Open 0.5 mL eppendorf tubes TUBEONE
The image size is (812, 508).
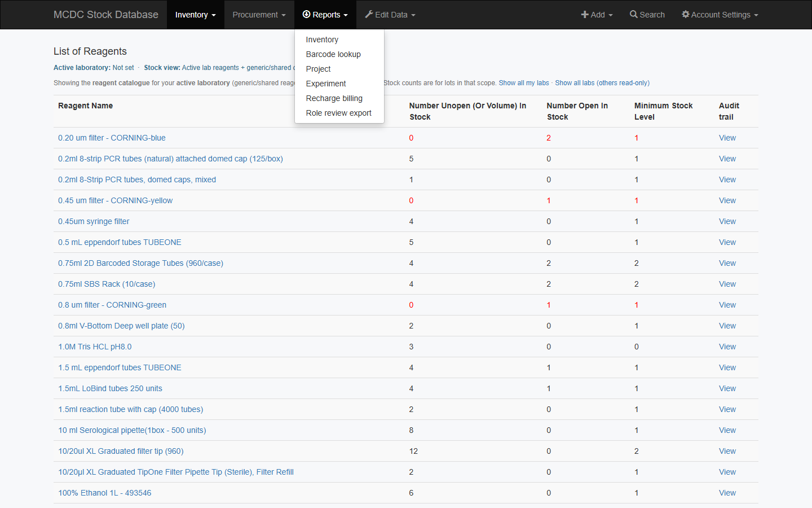pyautogui.click(x=120, y=242)
